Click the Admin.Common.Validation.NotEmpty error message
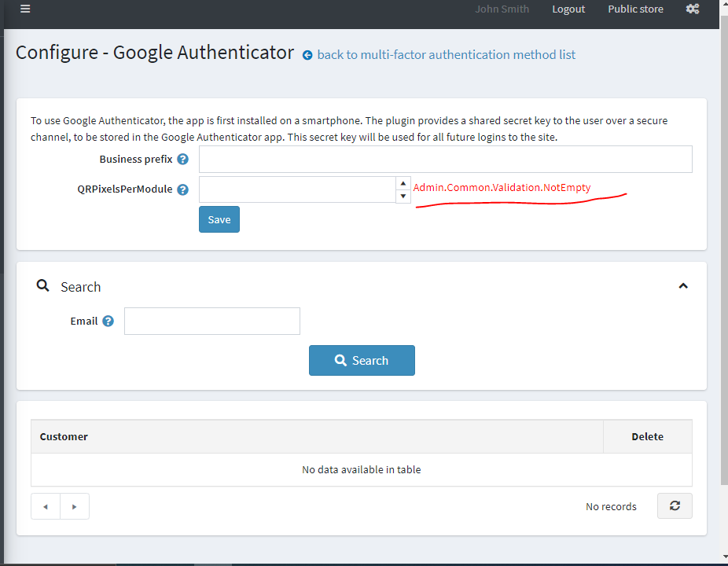Screen dimensions: 728x566 point(502,188)
